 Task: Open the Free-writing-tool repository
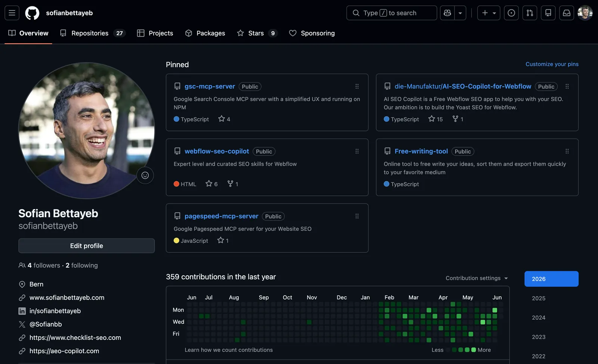[421, 151]
